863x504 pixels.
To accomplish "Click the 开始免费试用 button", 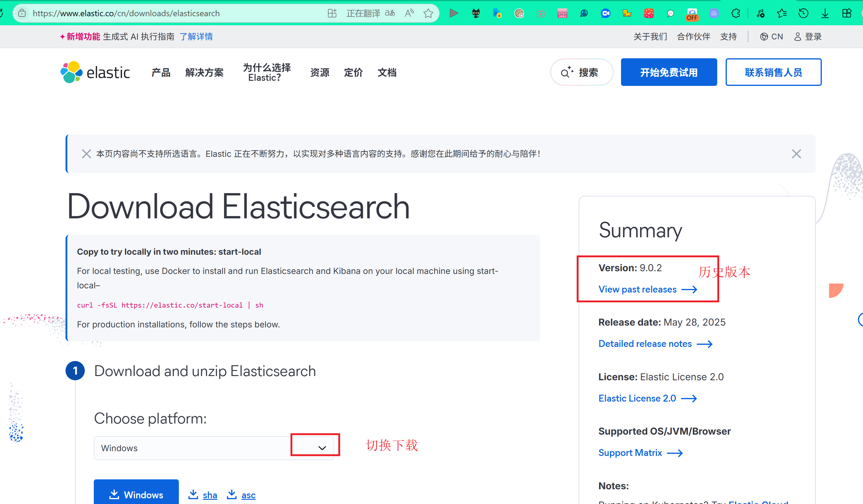I will click(x=669, y=72).
